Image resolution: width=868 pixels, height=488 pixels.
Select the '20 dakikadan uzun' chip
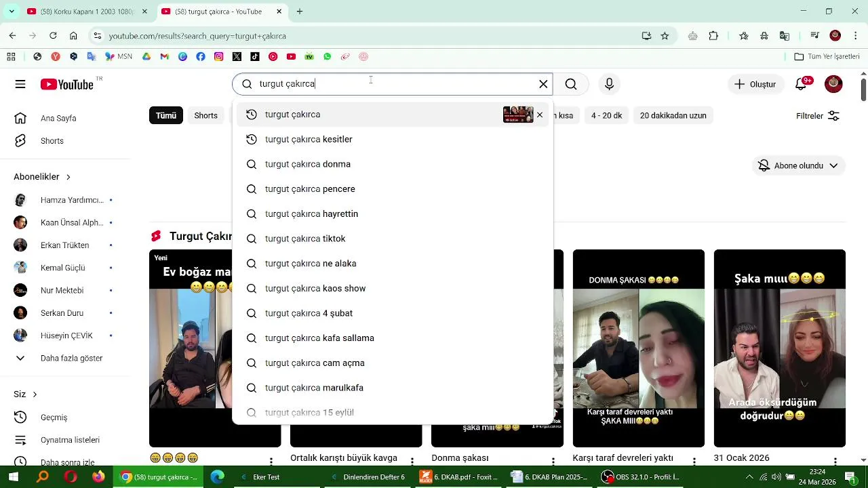[673, 115]
